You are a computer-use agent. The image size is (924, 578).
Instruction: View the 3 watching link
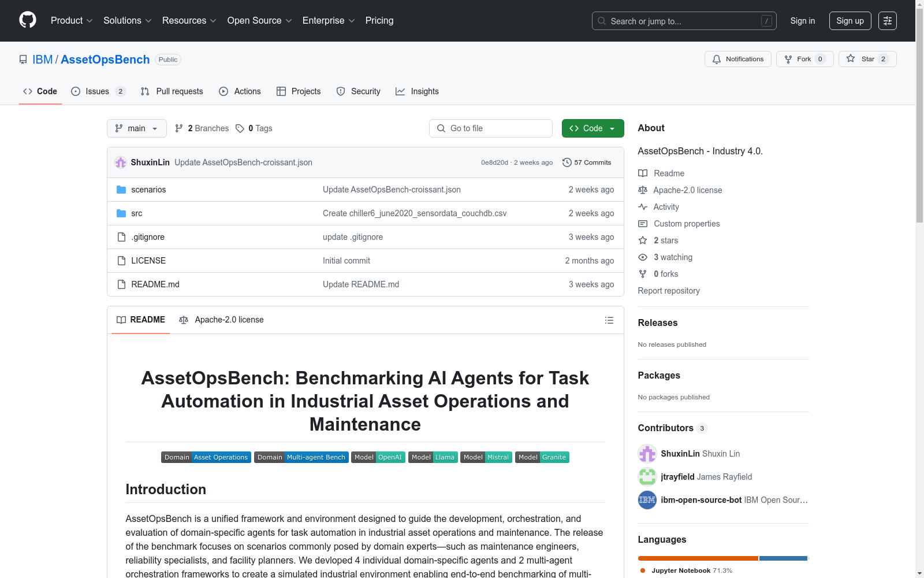click(x=673, y=257)
